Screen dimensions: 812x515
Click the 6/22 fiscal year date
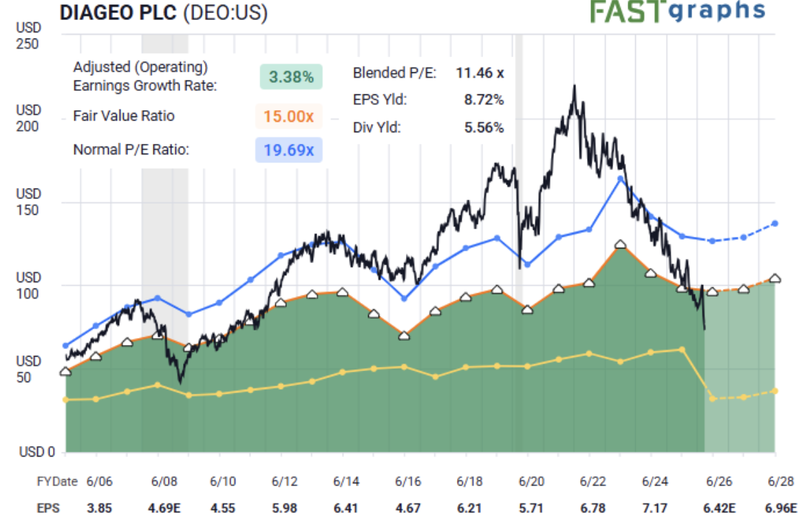pyautogui.click(x=593, y=482)
